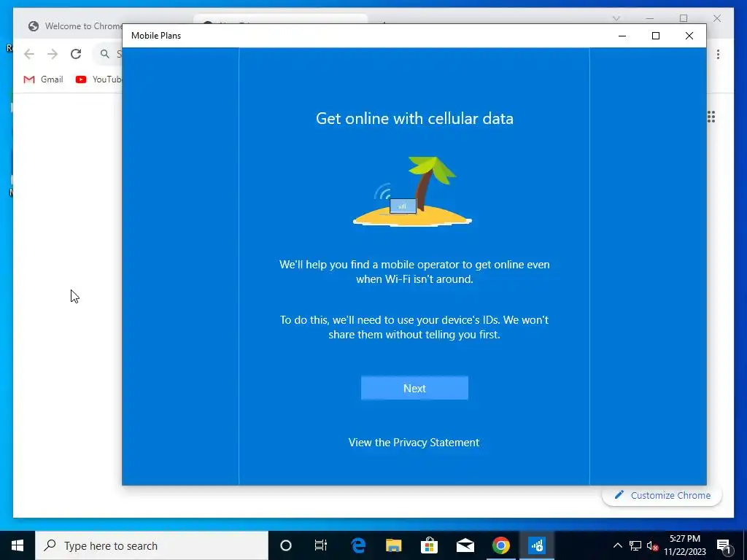Select the Welcome to Chrome tab
The width and height of the screenshot is (747, 560).
tap(75, 26)
